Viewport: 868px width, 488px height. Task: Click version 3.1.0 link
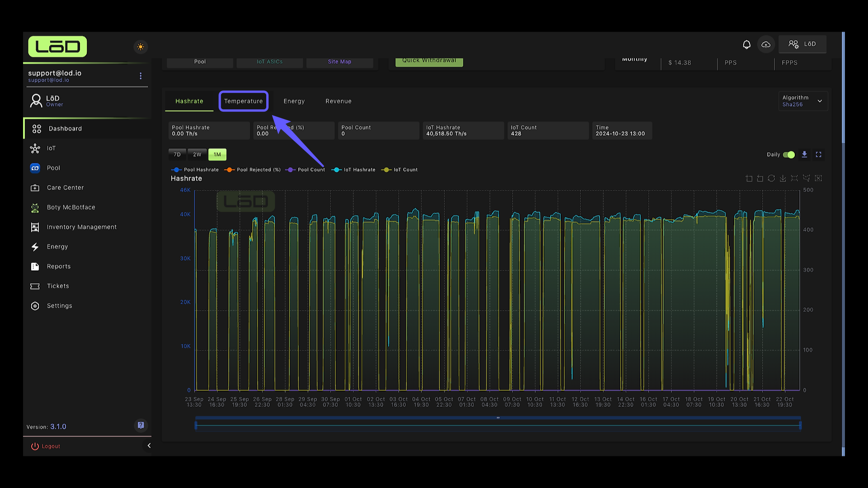tap(58, 427)
